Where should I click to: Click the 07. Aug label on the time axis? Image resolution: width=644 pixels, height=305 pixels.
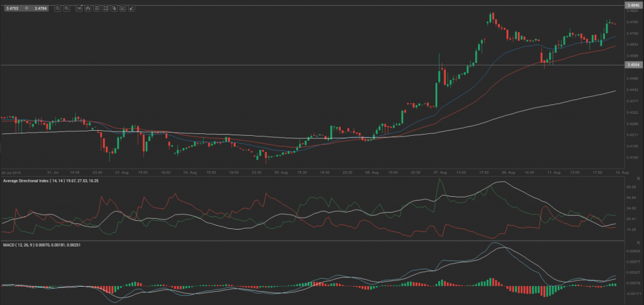tap(440, 172)
